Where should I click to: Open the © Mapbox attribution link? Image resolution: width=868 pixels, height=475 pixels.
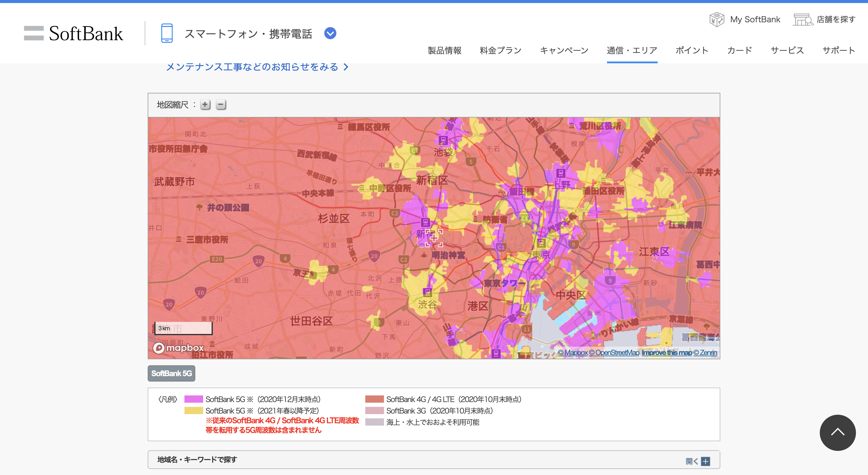coord(573,352)
